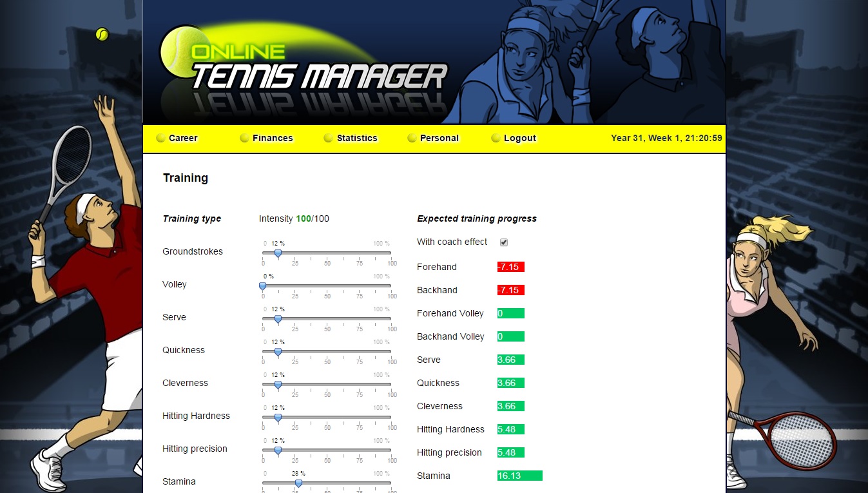Click the Serve 3.66 value
The height and width of the screenshot is (493, 868).
tap(511, 360)
